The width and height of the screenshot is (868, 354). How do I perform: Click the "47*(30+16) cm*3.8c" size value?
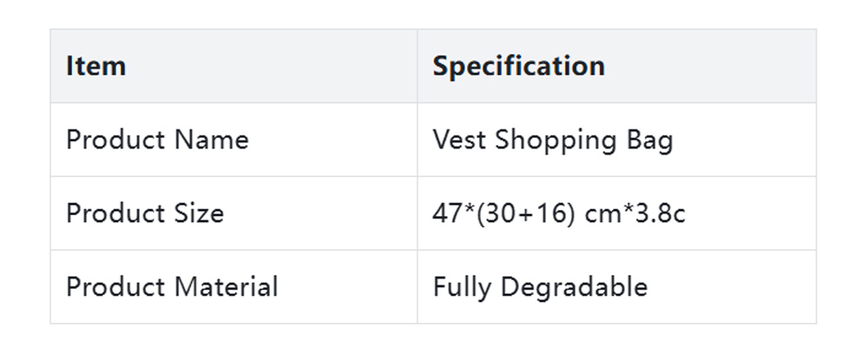click(x=559, y=213)
